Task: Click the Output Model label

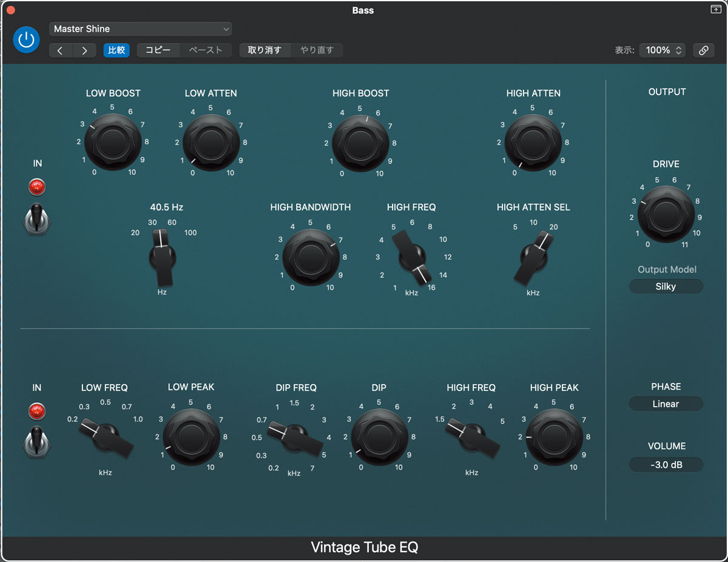Action: point(667,269)
